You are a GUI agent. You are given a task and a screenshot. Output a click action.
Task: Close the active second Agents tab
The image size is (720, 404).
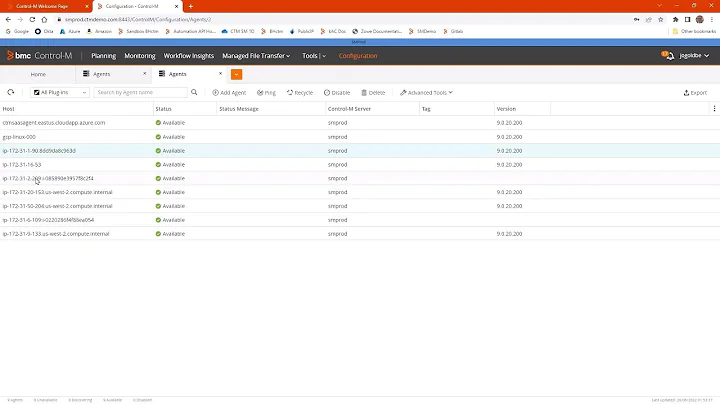click(220, 73)
